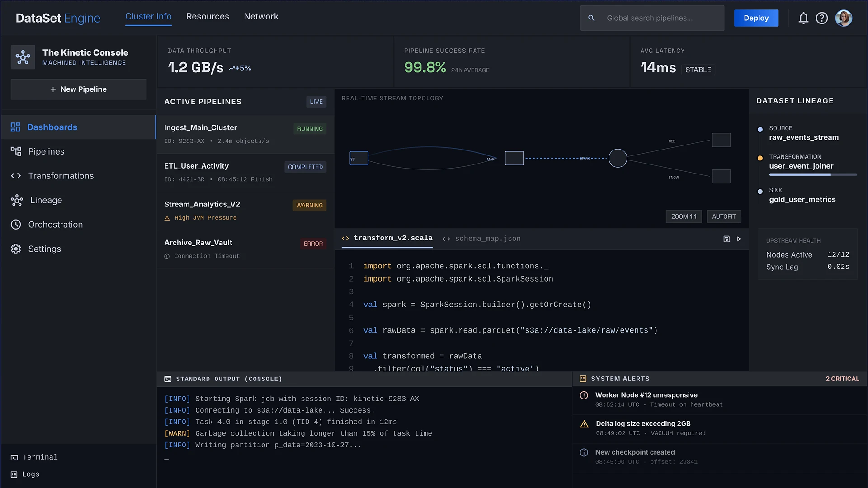Switch to the Network tab
Screen dimensions: 868x488
tap(261, 17)
